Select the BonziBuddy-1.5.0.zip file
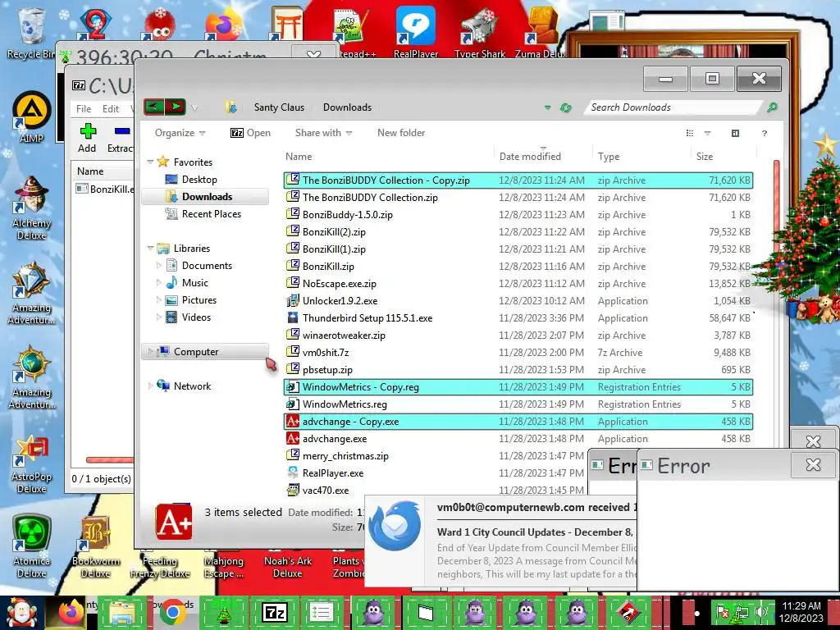Viewport: 840px width, 630px height. (347, 215)
